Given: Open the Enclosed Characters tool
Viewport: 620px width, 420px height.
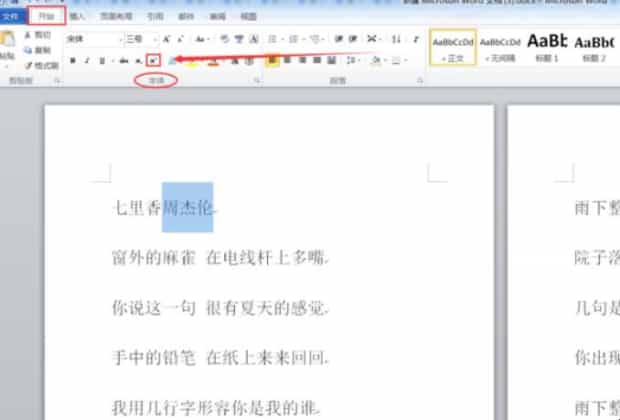Looking at the screenshot, I should point(249,61).
